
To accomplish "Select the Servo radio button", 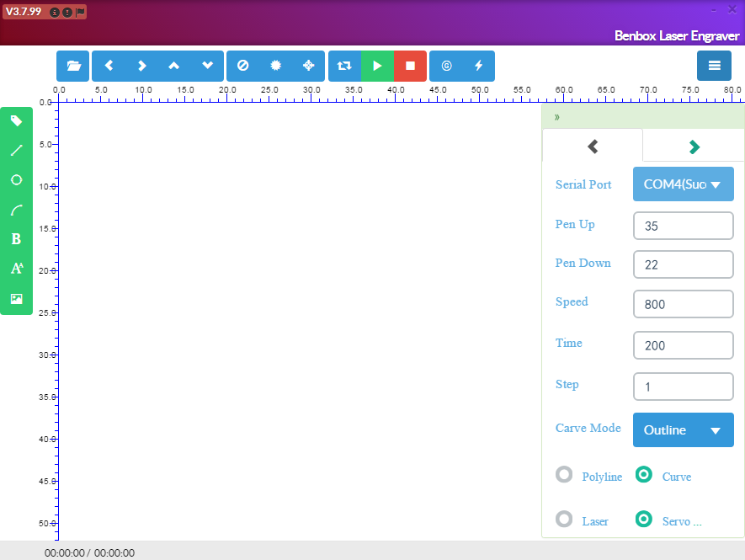I will [644, 519].
